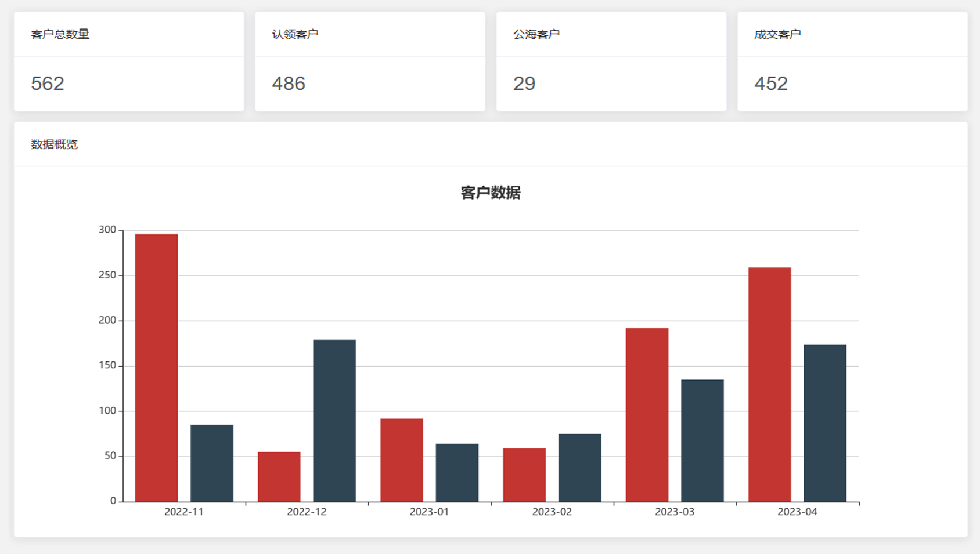
Task: Select the dark bar for 2022-11
Action: point(212,463)
